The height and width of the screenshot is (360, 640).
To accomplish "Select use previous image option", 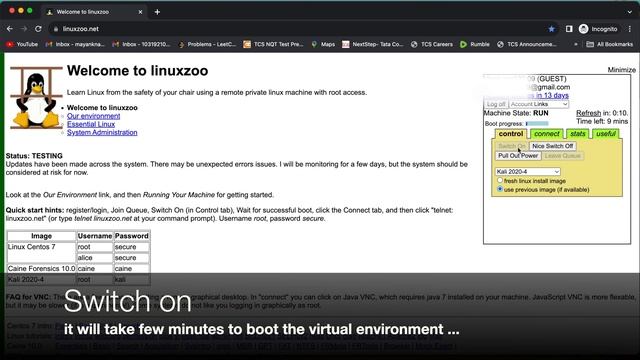I will (500, 189).
